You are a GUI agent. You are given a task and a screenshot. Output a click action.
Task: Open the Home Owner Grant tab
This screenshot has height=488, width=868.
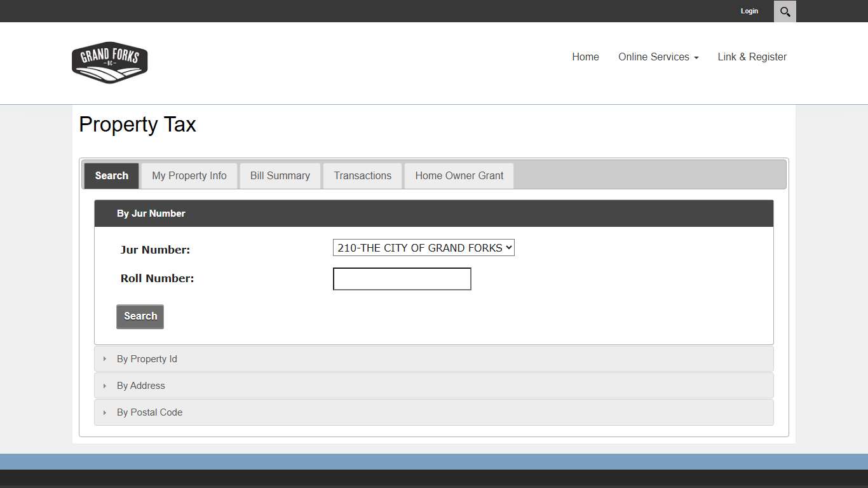459,175
